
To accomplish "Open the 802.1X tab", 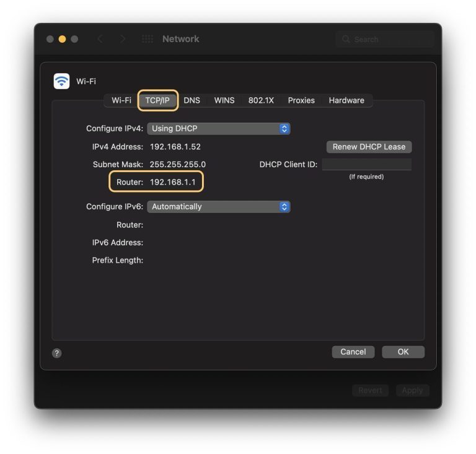I will (261, 100).
